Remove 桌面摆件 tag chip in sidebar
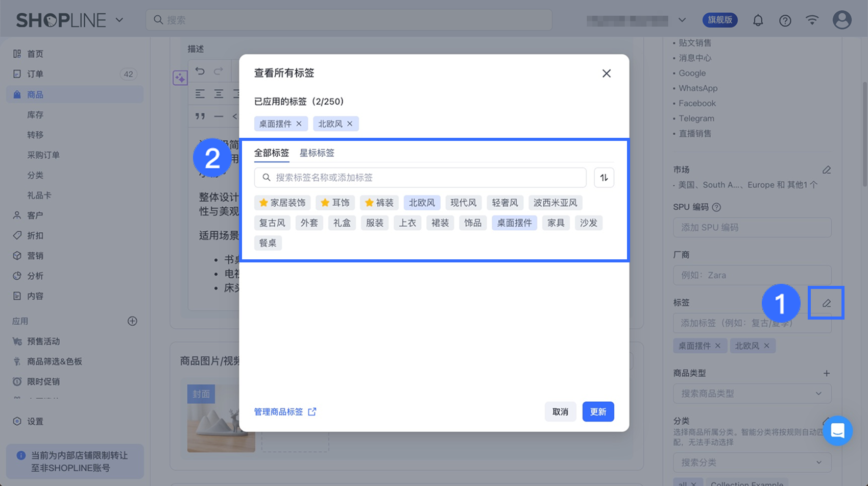This screenshot has height=486, width=868. tap(718, 346)
